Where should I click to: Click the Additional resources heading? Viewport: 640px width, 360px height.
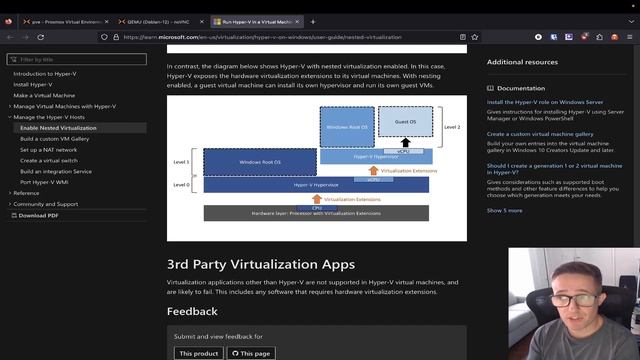pos(522,62)
